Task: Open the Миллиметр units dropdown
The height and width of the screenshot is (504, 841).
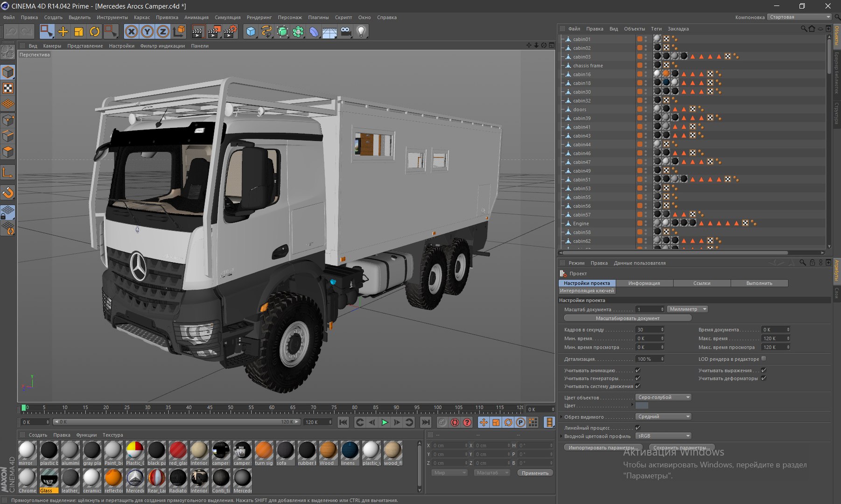Action: 688,309
